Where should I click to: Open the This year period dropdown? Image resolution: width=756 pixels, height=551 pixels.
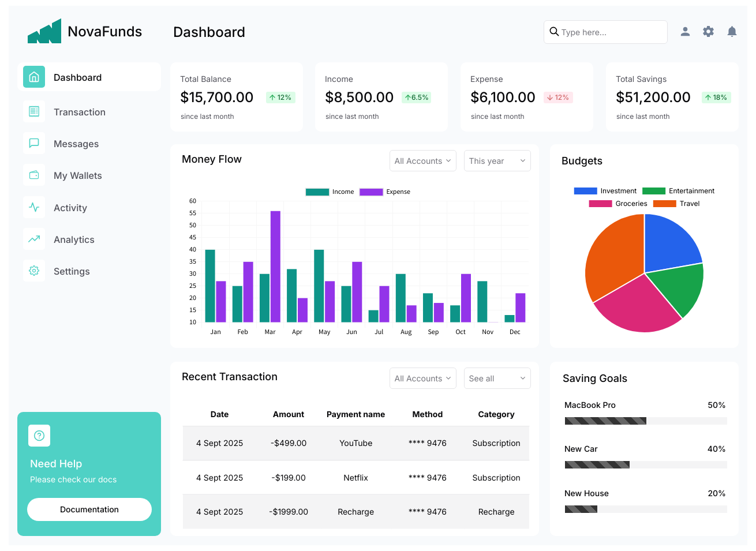coord(497,161)
